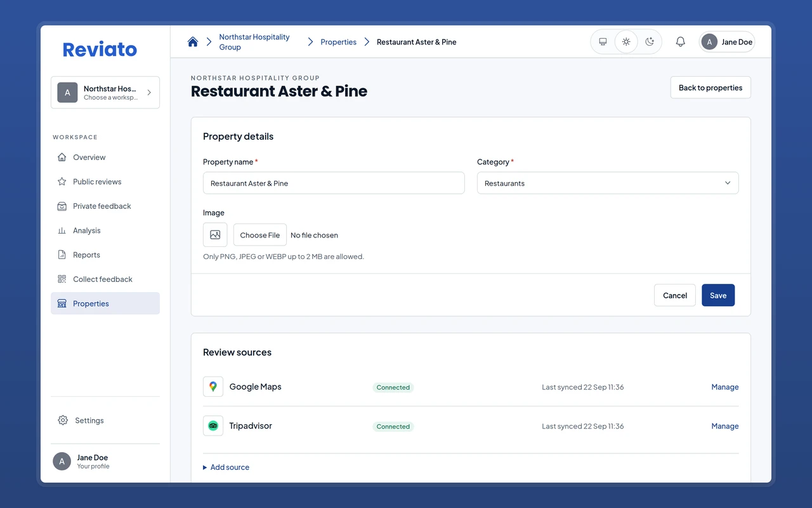Navigate to Analysis
Image resolution: width=812 pixels, height=508 pixels.
(x=105, y=231)
